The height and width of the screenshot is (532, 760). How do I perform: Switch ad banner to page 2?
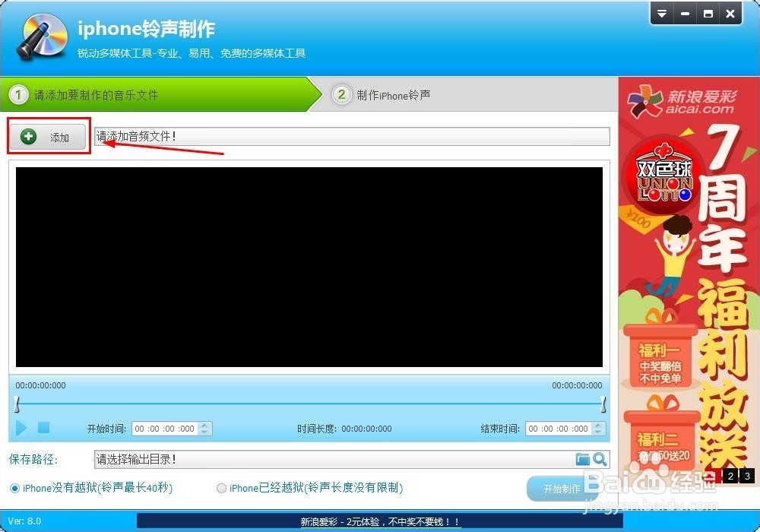pyautogui.click(x=730, y=476)
